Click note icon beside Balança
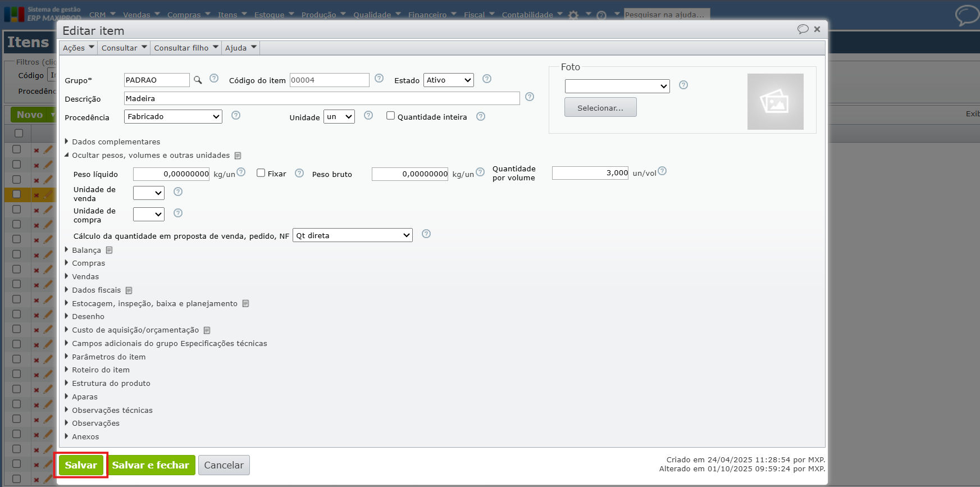The height and width of the screenshot is (487, 980). coord(110,250)
